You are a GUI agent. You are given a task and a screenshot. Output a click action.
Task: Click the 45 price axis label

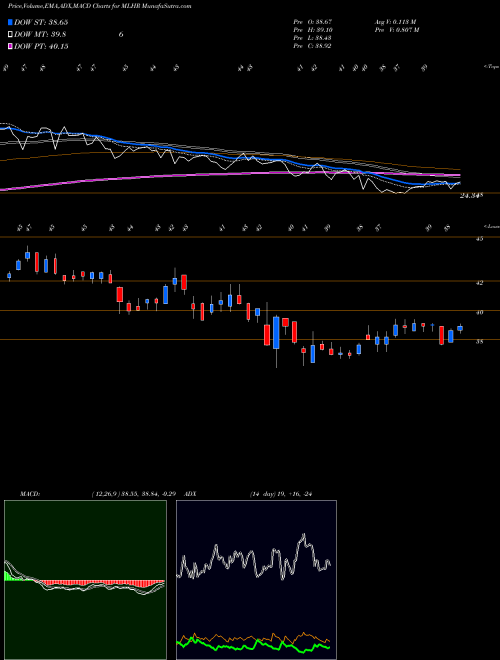[x=479, y=239]
